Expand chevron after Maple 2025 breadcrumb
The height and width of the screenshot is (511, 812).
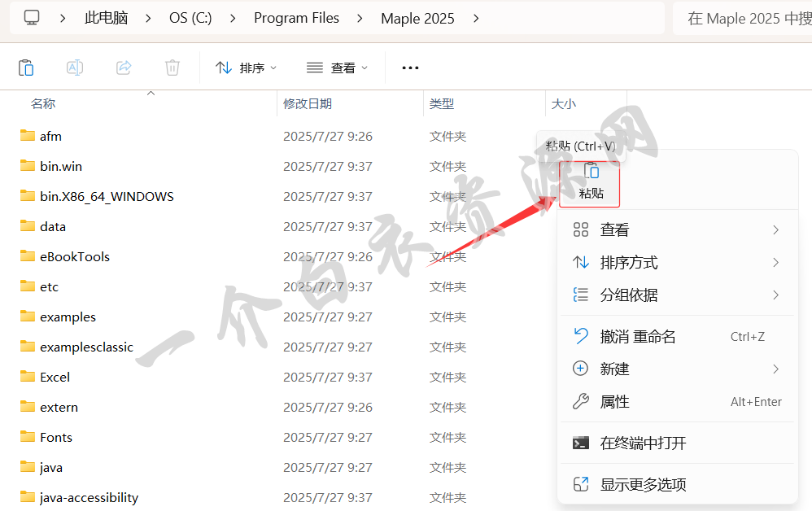click(x=476, y=18)
